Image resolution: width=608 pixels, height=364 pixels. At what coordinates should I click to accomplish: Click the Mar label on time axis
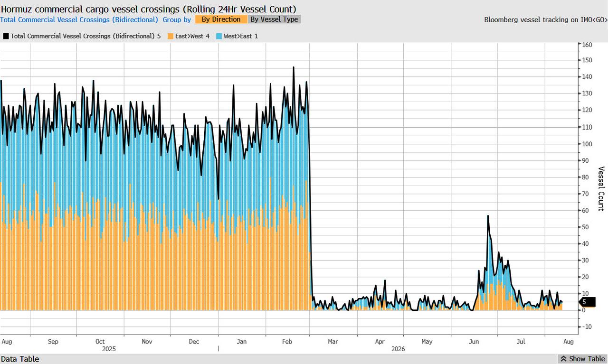click(x=333, y=341)
